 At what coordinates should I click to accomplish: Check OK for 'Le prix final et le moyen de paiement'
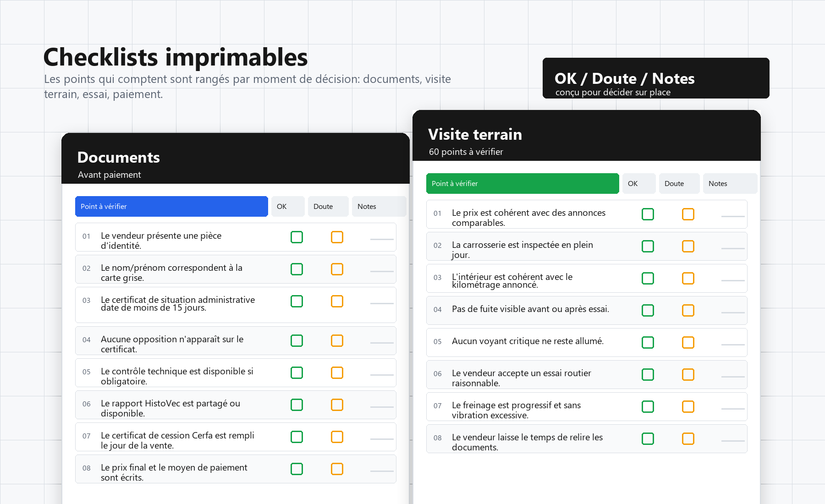point(297,469)
